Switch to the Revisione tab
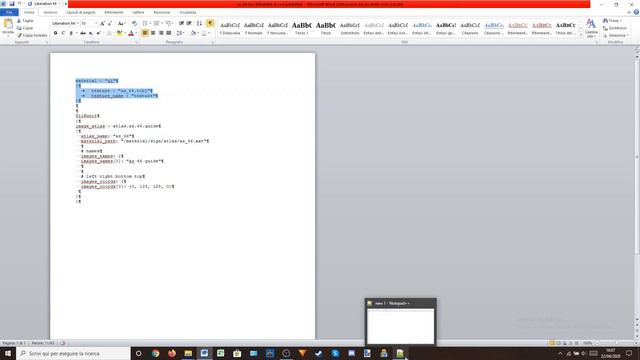Viewport: 640px width, 360px height. [162, 12]
